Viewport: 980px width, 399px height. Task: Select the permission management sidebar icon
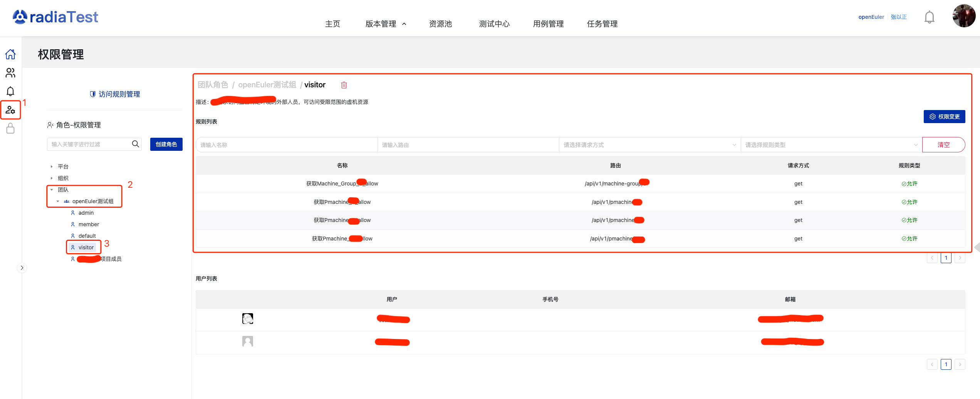pos(10,110)
